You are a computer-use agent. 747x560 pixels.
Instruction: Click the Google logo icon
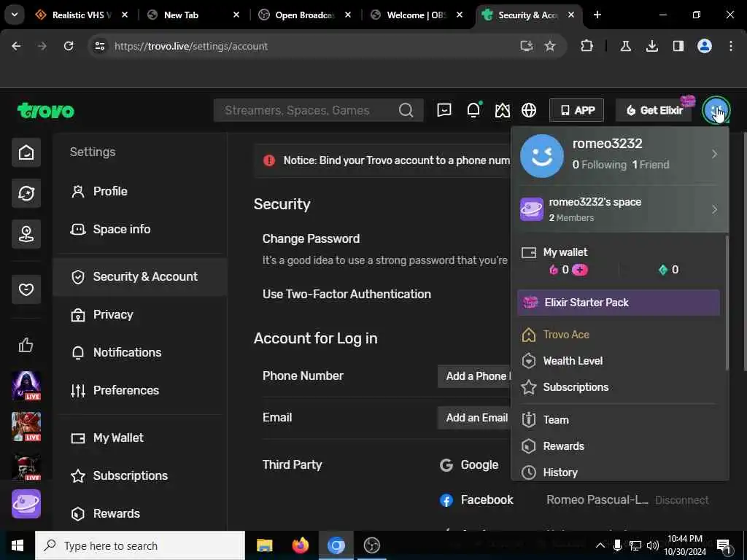pos(446,465)
